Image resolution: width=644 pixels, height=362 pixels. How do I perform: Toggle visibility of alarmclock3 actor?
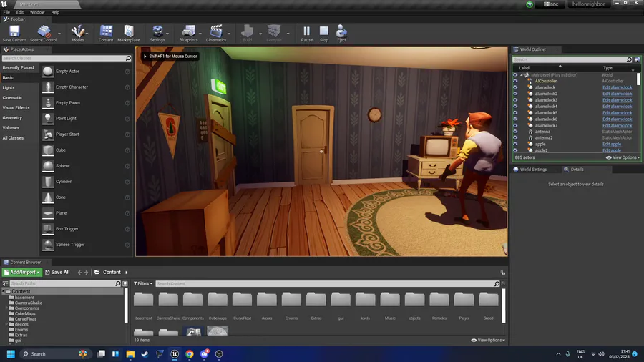pos(515,100)
